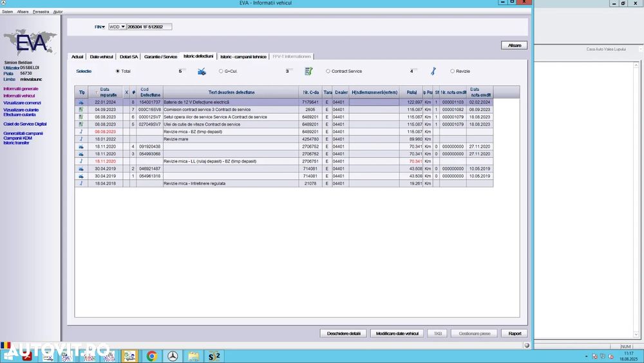Open the S2 application in the taskbar
Viewport: 644px width, 363px height.
(214, 356)
